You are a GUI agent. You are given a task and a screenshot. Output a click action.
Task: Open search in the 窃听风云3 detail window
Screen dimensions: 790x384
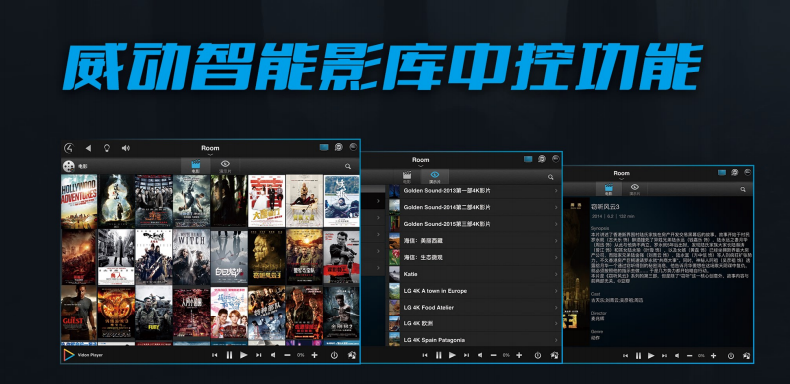pyautogui.click(x=743, y=189)
